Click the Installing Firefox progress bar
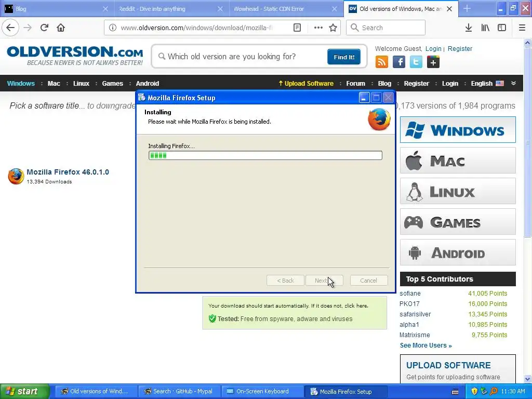Viewport: 532px width, 399px height. pos(265,155)
